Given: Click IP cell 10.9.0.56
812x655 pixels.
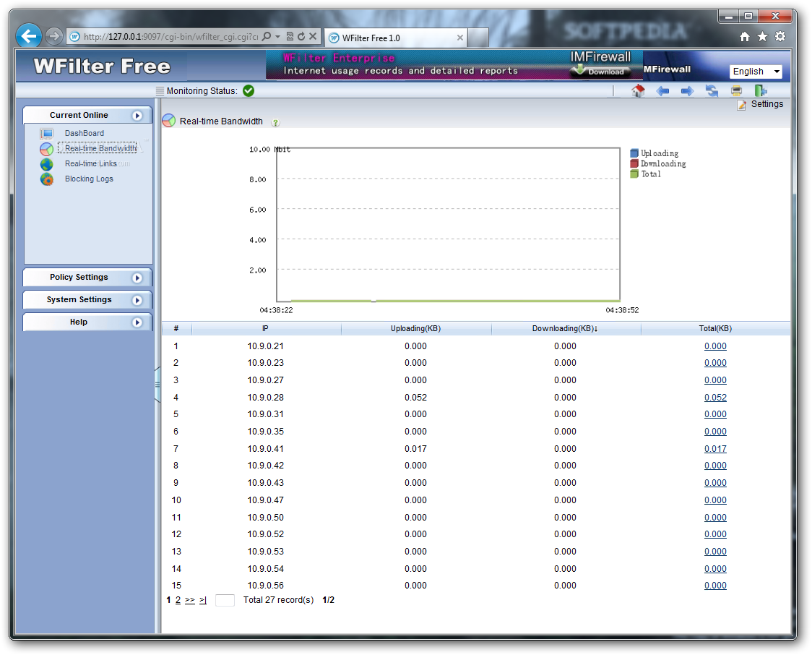Looking at the screenshot, I should click(x=265, y=586).
